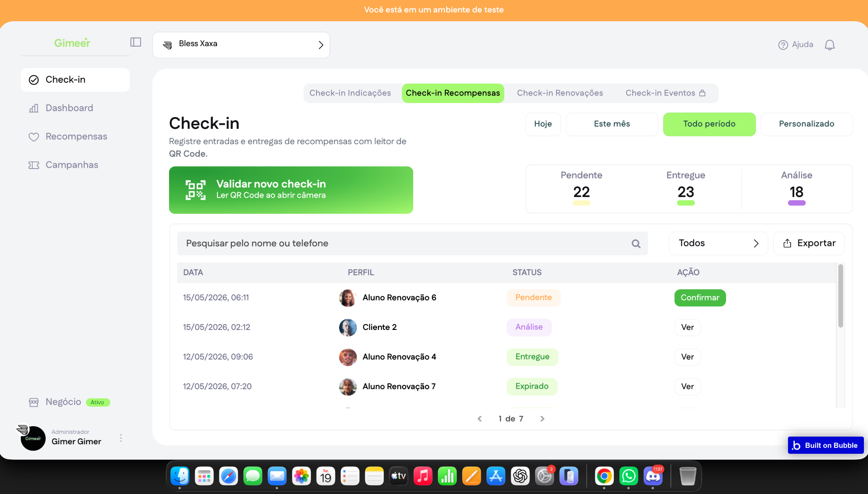The image size is (868, 494).
Task: Click the Entregue counter card
Action: click(x=685, y=189)
